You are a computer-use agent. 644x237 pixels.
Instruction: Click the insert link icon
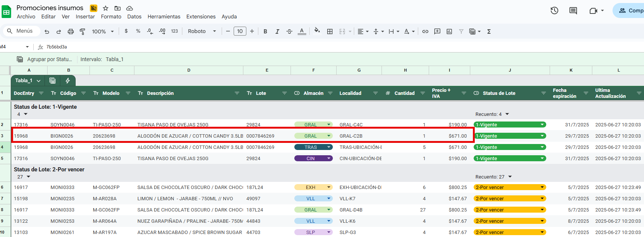pos(425,31)
